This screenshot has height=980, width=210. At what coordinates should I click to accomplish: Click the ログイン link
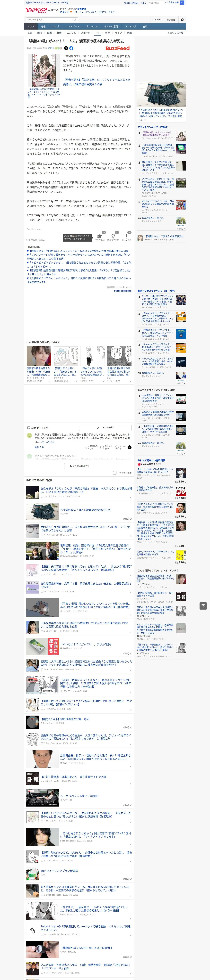pos(64,12)
